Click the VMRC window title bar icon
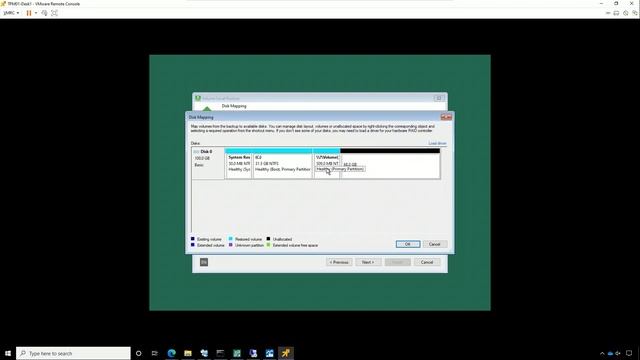 (3, 4)
